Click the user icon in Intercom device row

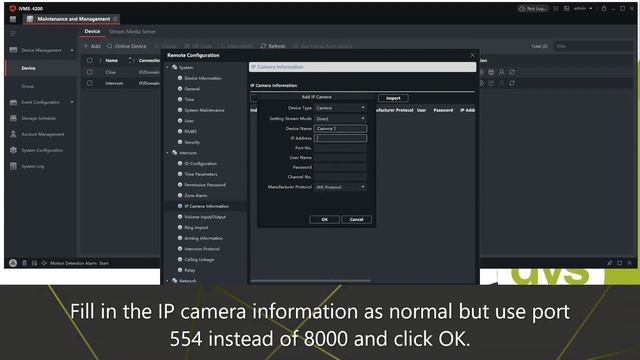[502, 83]
